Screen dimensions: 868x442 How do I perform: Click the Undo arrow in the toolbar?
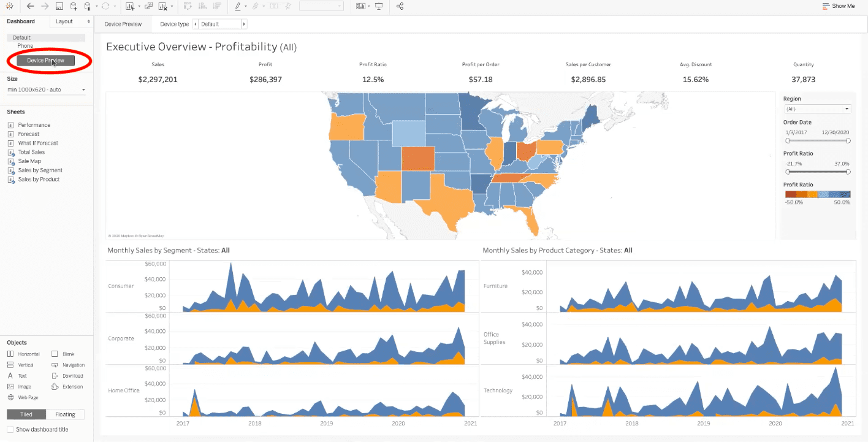pos(29,7)
